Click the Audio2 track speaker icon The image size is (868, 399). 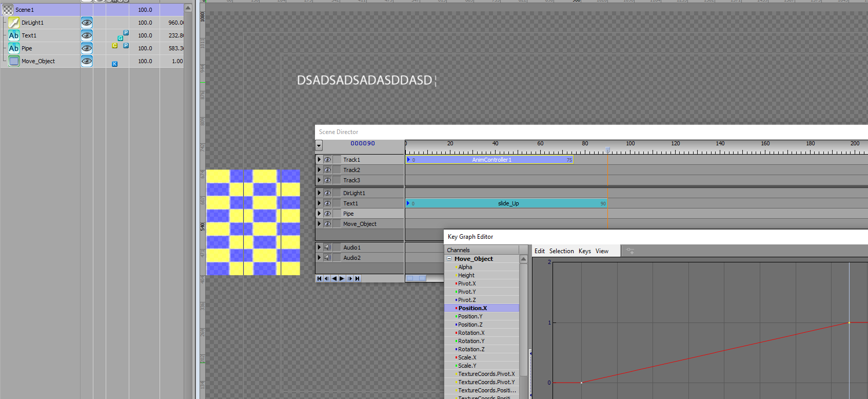(x=327, y=258)
